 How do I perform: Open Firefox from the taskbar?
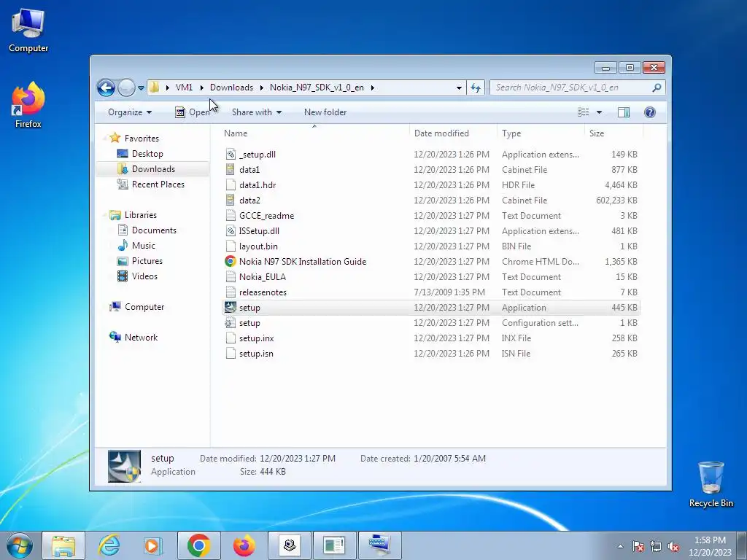pyautogui.click(x=244, y=545)
